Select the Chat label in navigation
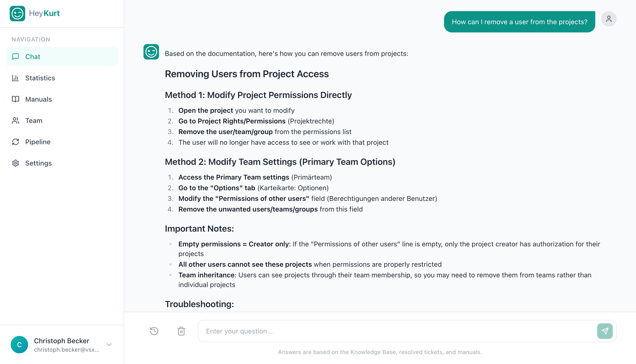Viewport: 636px width, 364px height. (x=32, y=56)
